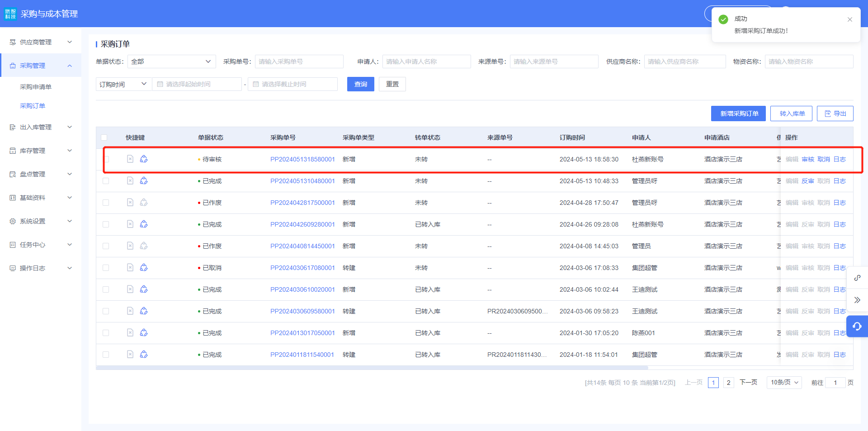Close the success notification popup
Screen dimensions: 868x431
850,19
